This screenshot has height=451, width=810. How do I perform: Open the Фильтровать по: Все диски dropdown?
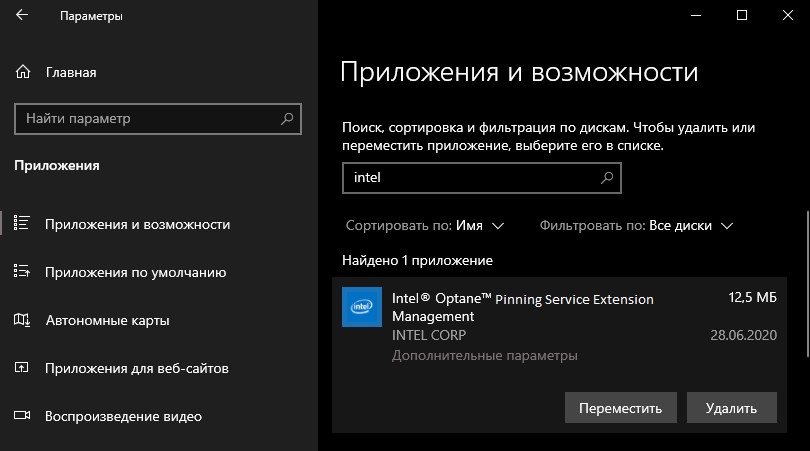tap(636, 226)
